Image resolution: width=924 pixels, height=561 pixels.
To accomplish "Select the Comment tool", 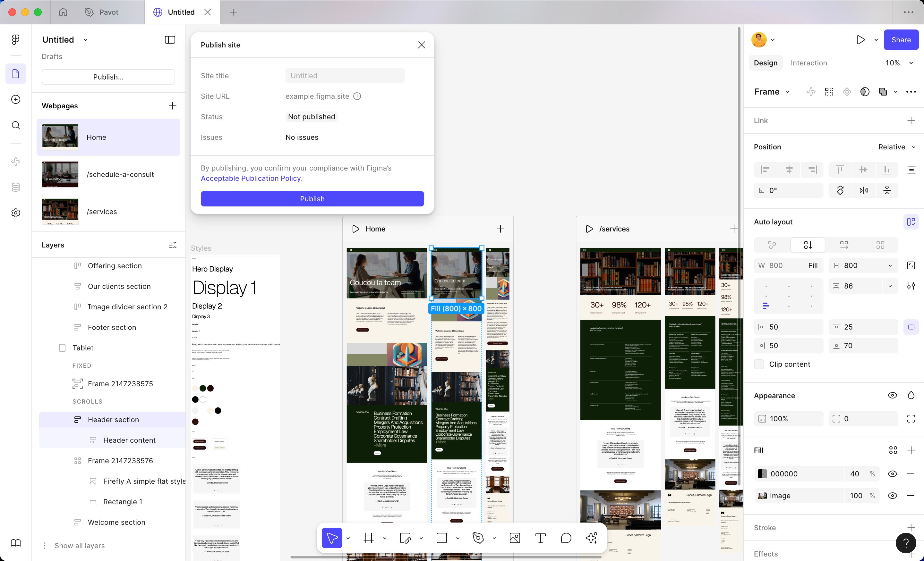I will [566, 538].
